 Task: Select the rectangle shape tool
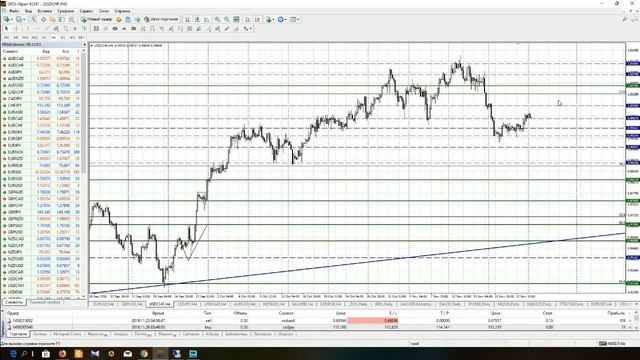pos(133,29)
